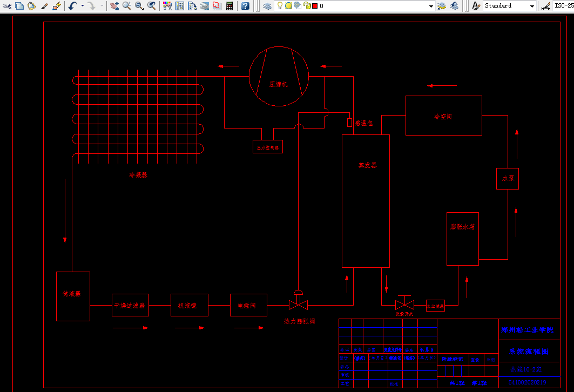
Task: Click the Copy to clipboard icon
Action: pyautogui.click(x=19, y=6)
